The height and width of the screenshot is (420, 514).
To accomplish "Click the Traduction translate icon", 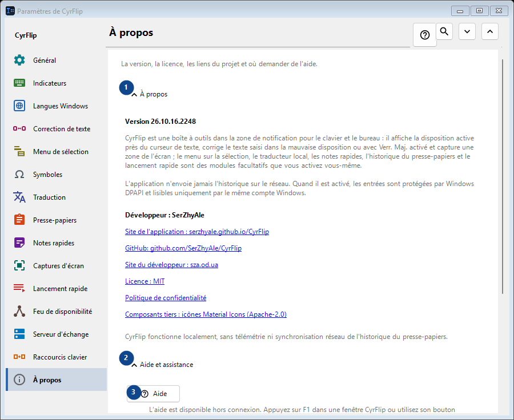I will pyautogui.click(x=19, y=197).
